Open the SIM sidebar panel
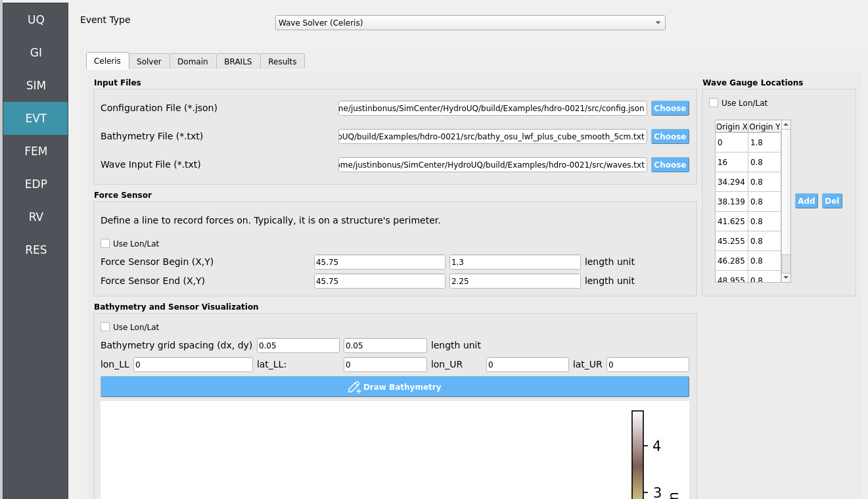The height and width of the screenshot is (499, 868). (x=35, y=85)
